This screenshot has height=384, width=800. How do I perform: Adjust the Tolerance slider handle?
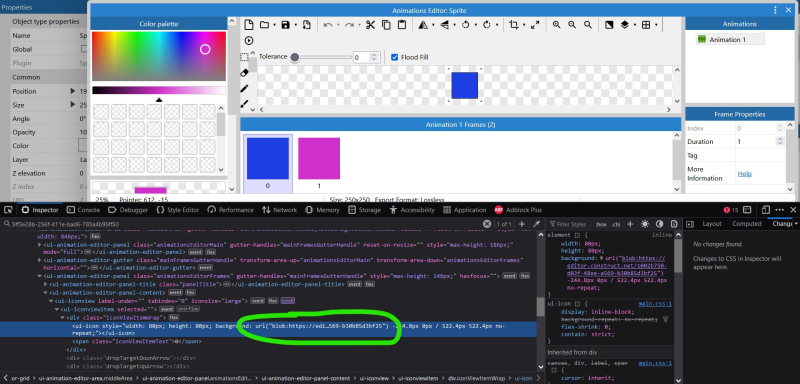click(x=294, y=57)
